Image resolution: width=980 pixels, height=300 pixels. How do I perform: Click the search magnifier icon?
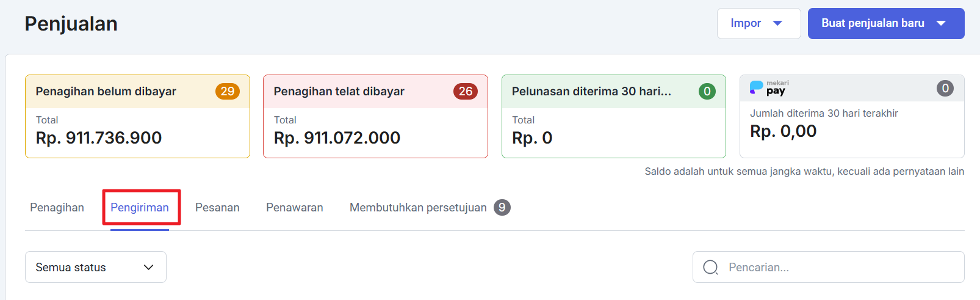coord(710,268)
